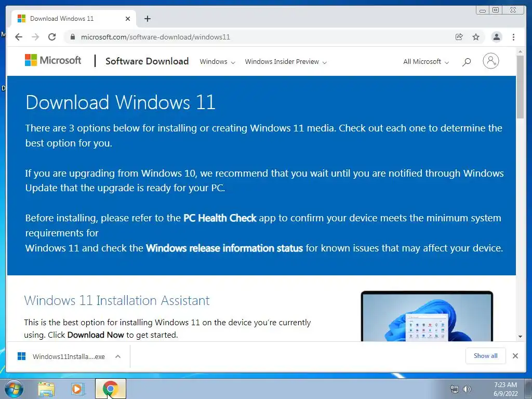
Task: Expand options for the downloaded exe file
Action: coord(118,356)
